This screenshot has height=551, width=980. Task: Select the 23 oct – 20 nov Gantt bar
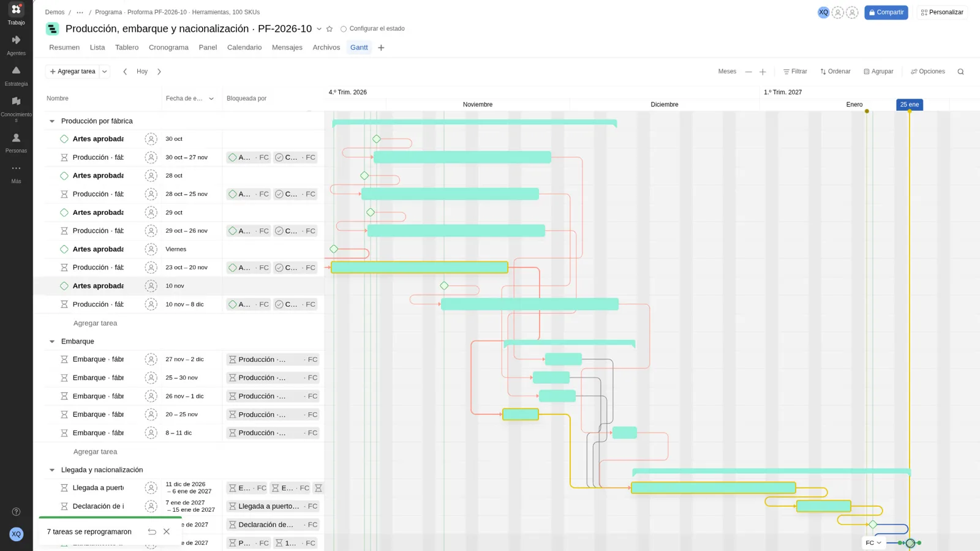click(x=420, y=268)
